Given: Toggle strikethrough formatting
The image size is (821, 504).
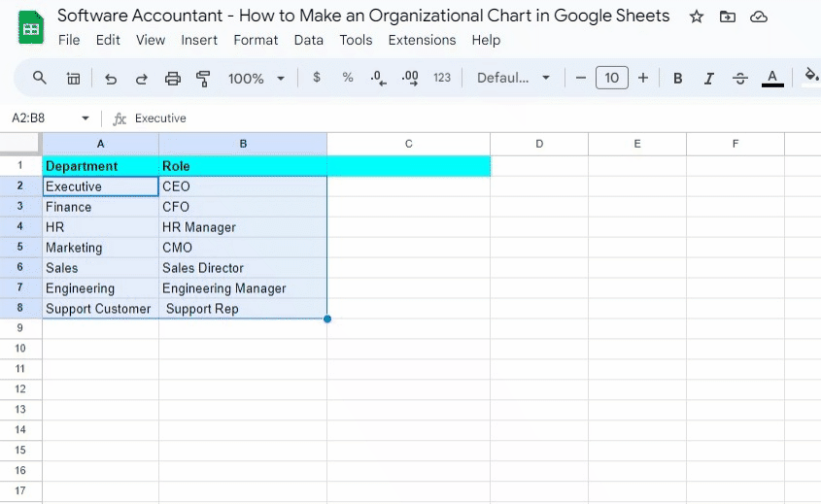Looking at the screenshot, I should (740, 79).
